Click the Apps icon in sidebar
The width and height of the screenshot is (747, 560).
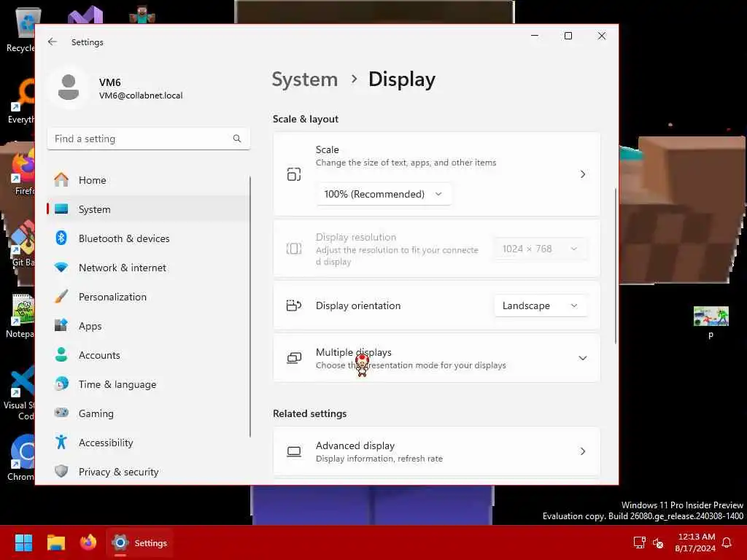click(x=61, y=325)
